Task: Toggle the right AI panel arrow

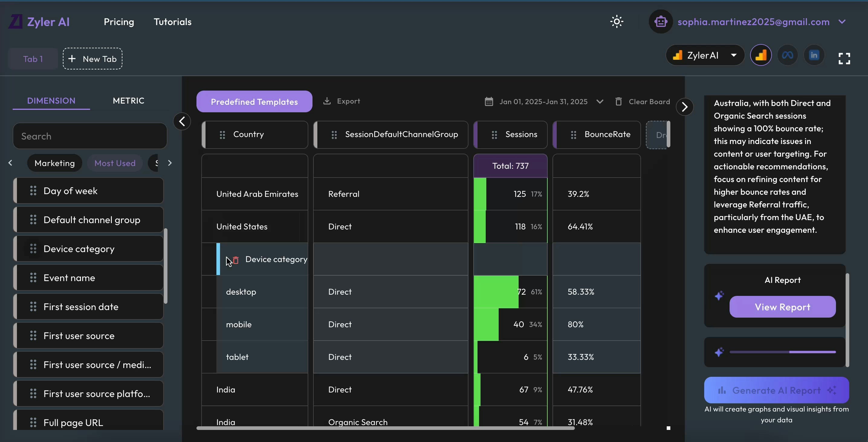Action: click(x=684, y=107)
